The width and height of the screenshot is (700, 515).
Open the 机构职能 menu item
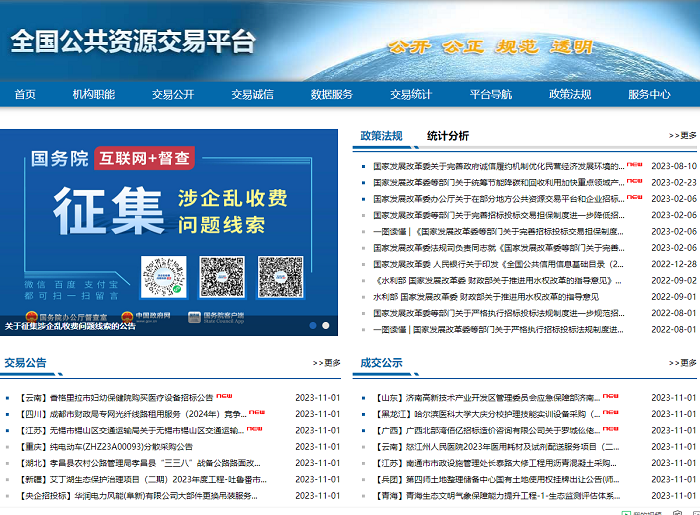point(94,94)
